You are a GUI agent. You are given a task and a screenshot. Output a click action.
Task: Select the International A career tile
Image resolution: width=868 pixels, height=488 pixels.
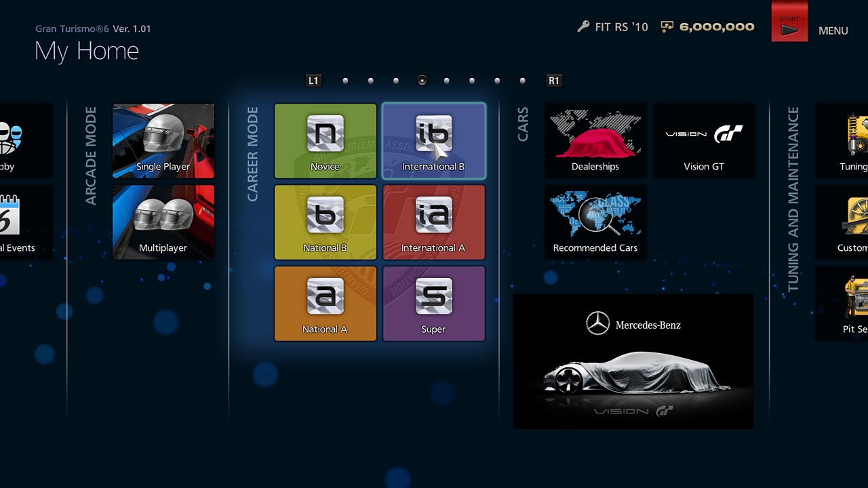point(433,222)
